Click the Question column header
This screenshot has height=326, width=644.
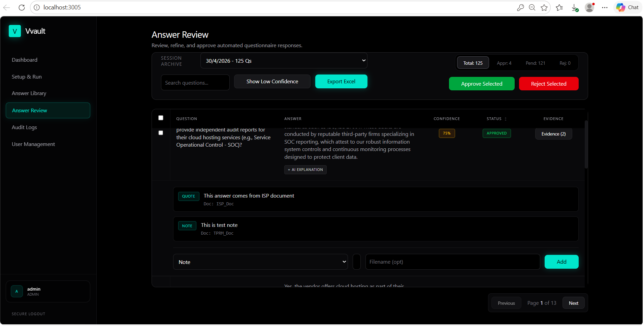point(187,119)
